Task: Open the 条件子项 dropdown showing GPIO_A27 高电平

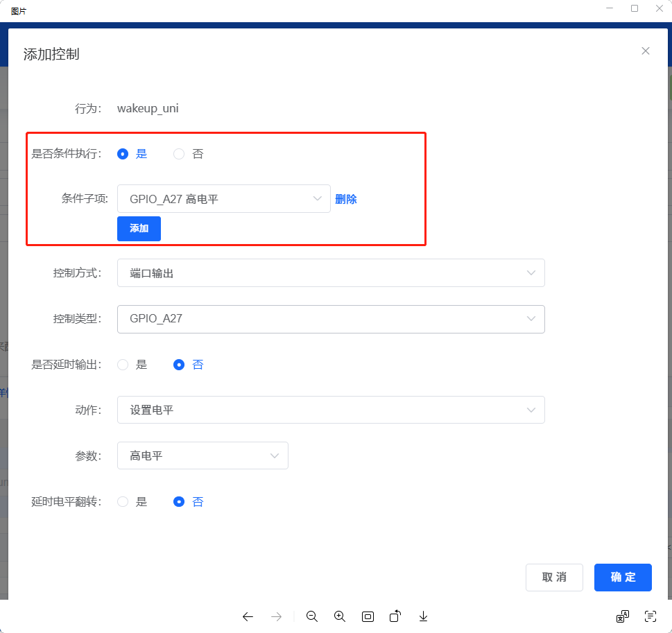Action: click(223, 198)
